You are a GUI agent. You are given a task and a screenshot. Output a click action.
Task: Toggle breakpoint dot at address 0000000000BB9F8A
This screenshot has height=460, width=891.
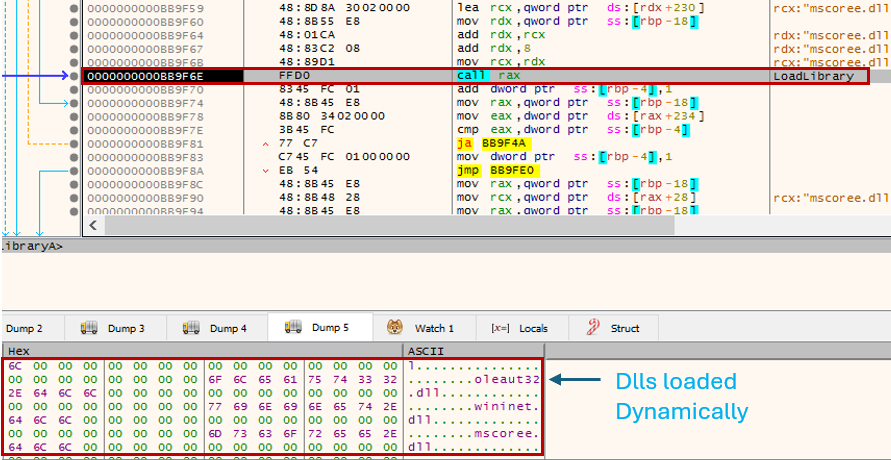74,170
